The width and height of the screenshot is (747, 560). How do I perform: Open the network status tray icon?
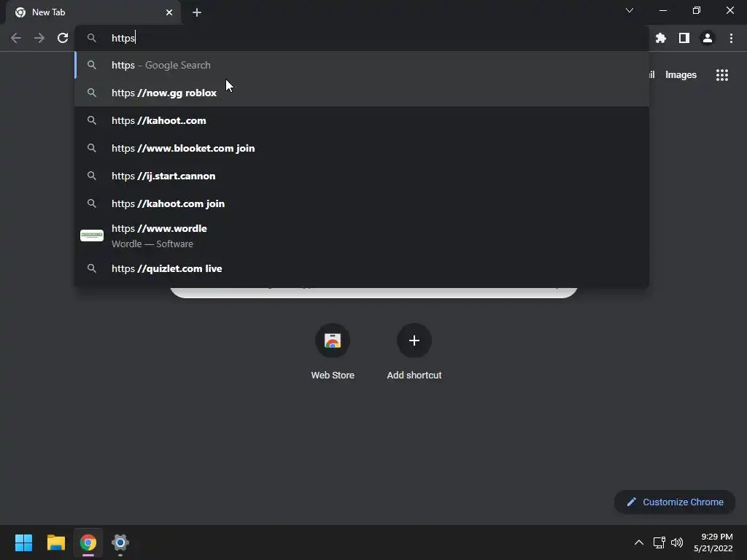(659, 542)
